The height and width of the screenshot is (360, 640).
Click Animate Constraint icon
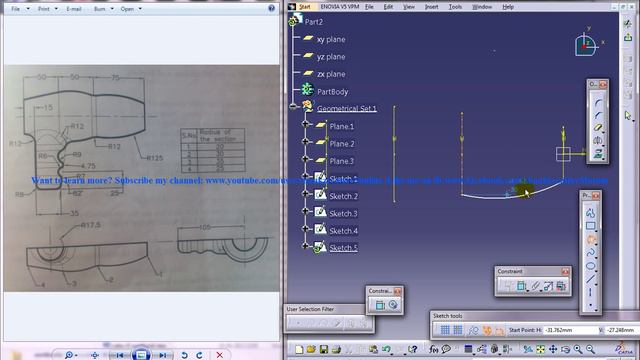point(548,286)
